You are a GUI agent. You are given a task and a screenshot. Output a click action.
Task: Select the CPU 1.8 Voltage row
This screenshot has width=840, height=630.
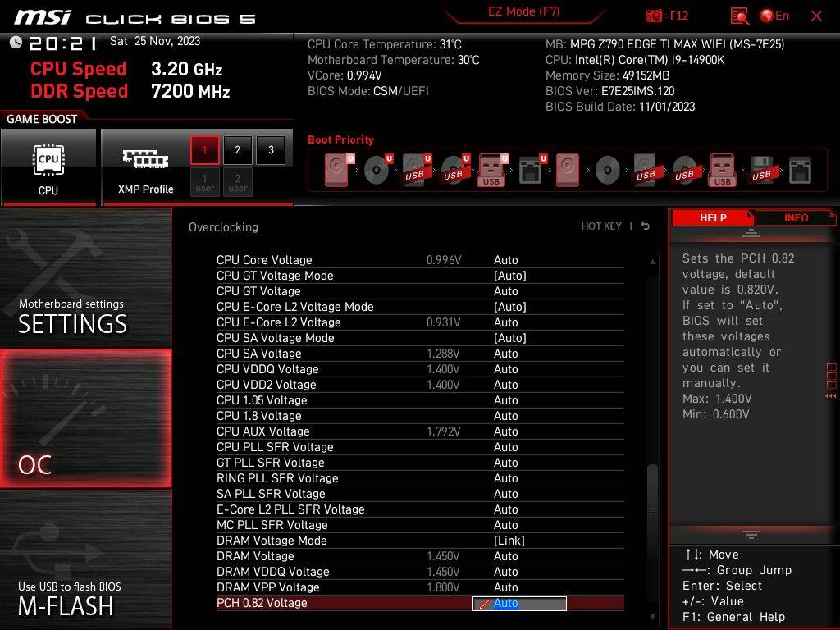pos(420,416)
